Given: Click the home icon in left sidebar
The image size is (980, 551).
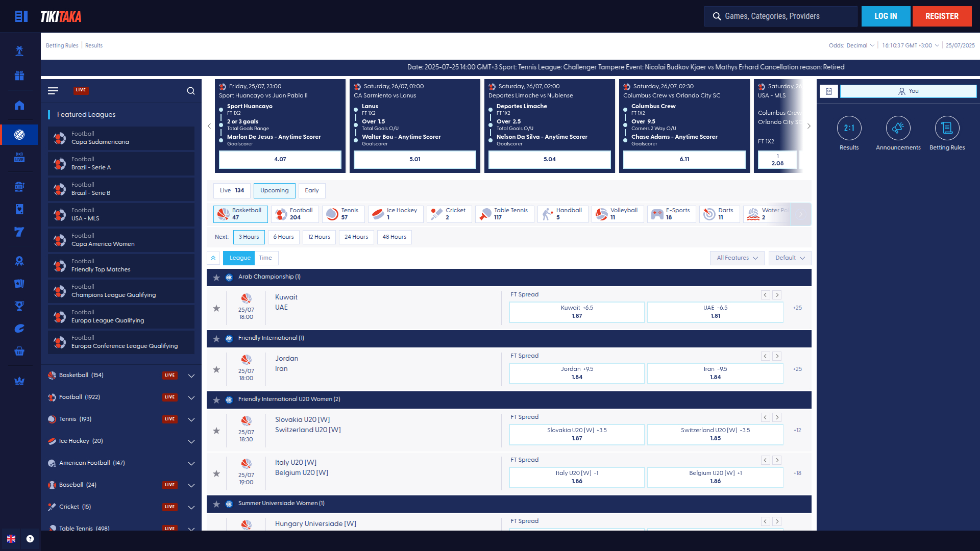Looking at the screenshot, I should [19, 105].
